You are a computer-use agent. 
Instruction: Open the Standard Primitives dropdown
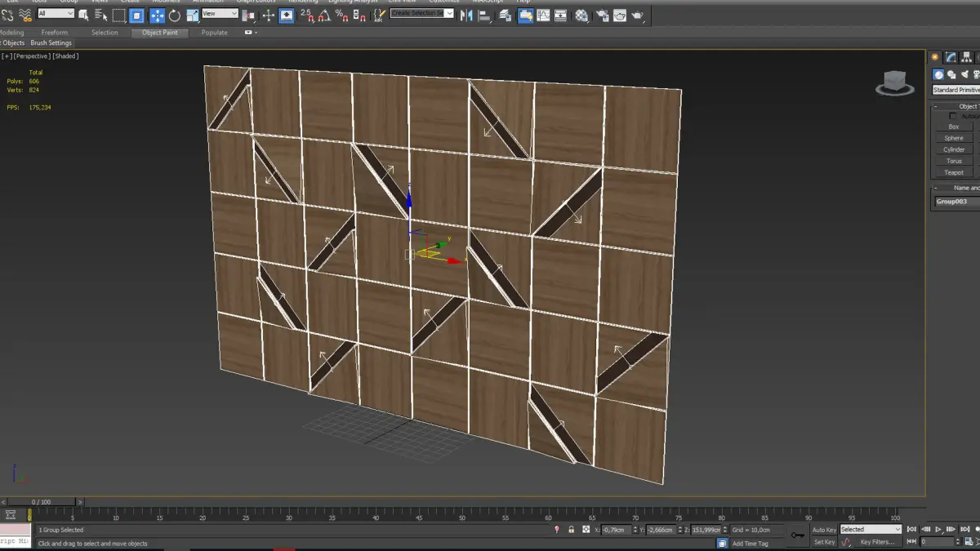(x=956, y=90)
